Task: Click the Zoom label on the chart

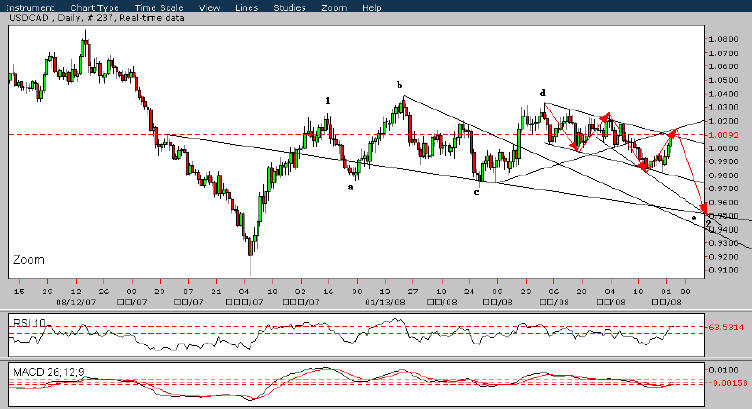Action: (29, 260)
